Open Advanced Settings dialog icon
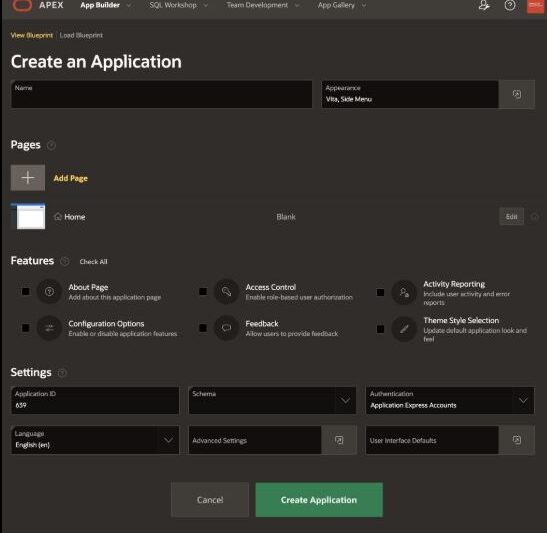547x533 pixels. click(339, 440)
